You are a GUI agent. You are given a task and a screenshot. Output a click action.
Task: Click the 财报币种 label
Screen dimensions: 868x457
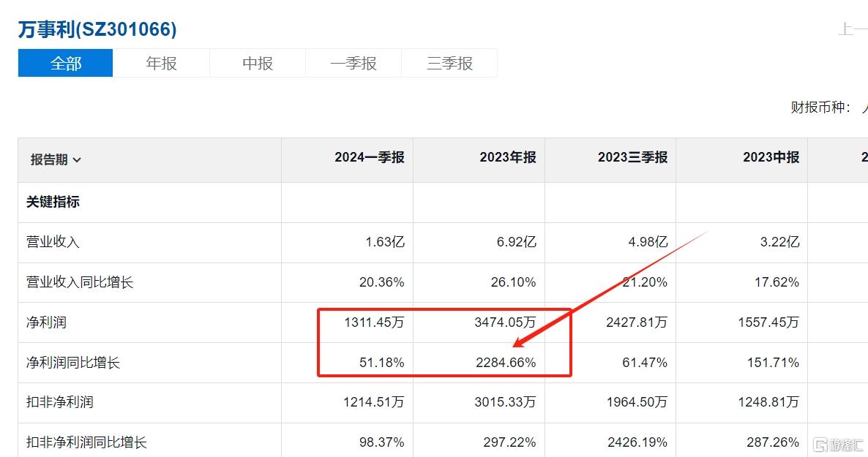click(x=821, y=107)
